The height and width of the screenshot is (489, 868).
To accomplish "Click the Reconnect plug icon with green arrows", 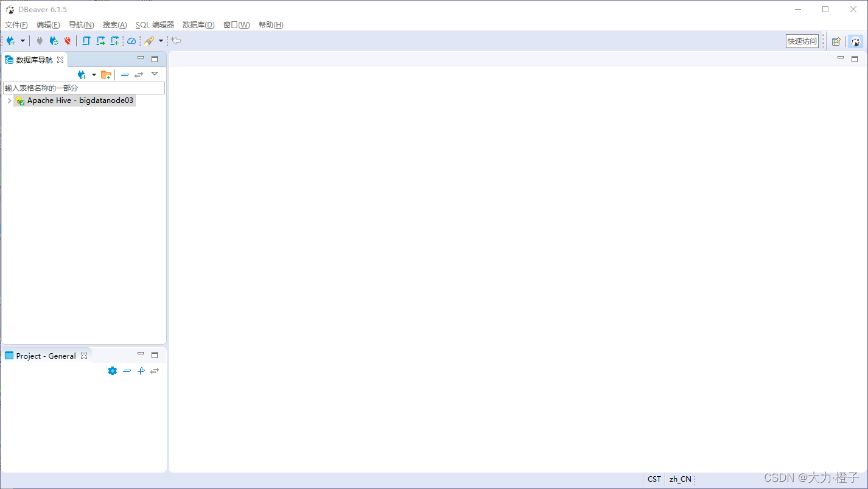I will pos(54,41).
